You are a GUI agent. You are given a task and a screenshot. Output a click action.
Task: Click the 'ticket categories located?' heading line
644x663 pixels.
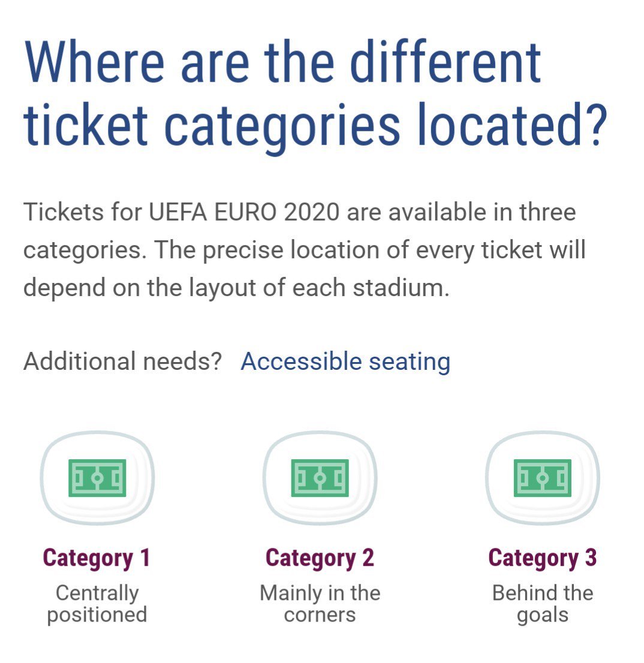coord(315,125)
